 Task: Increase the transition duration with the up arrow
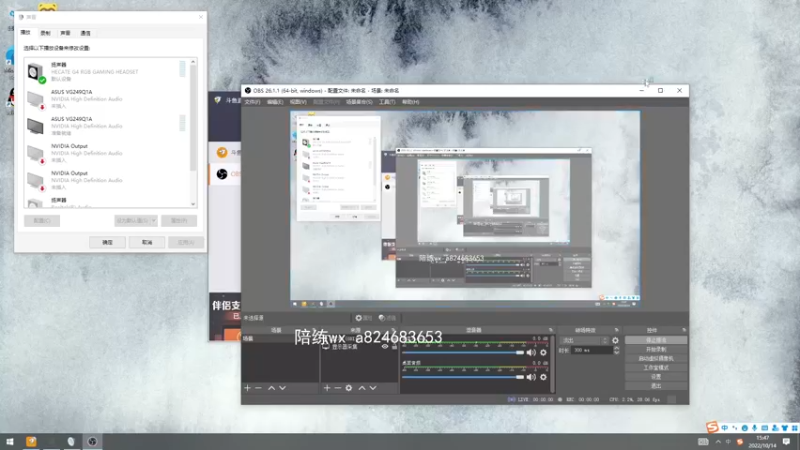tap(616, 348)
